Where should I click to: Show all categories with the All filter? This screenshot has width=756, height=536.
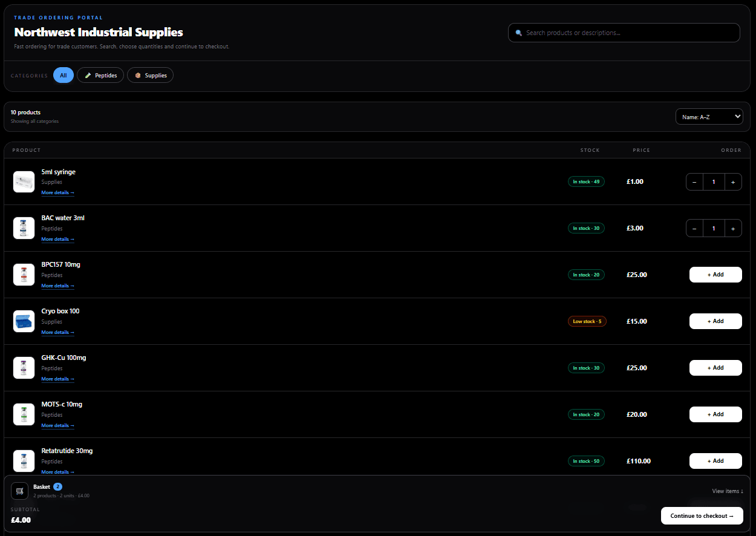point(64,75)
